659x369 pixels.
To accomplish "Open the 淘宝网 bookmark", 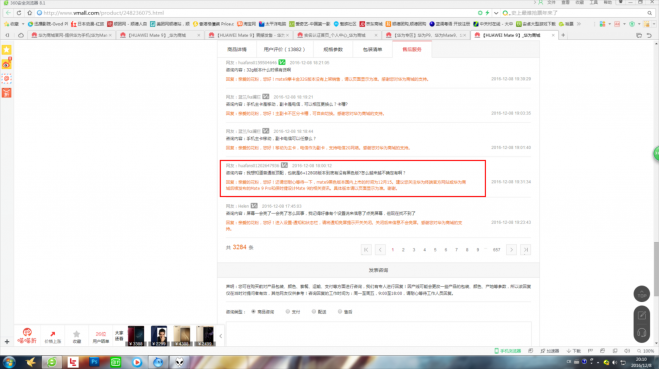I will [246, 24].
